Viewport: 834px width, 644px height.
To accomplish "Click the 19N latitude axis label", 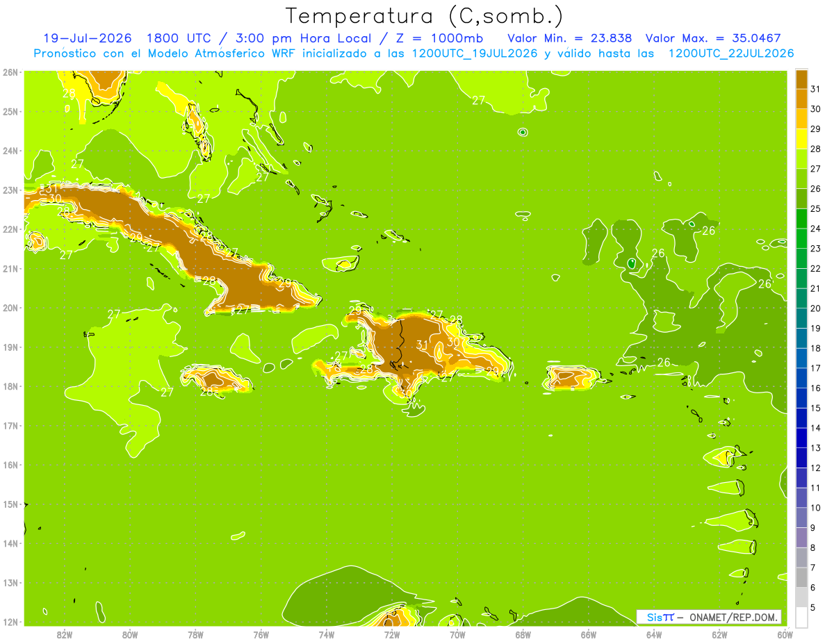I will (10, 347).
